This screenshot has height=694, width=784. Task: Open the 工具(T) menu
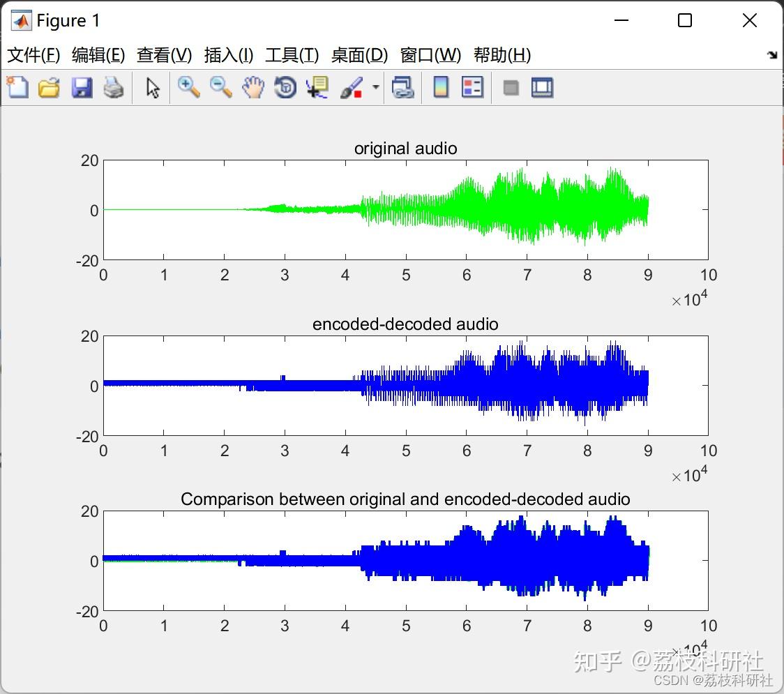click(x=292, y=55)
